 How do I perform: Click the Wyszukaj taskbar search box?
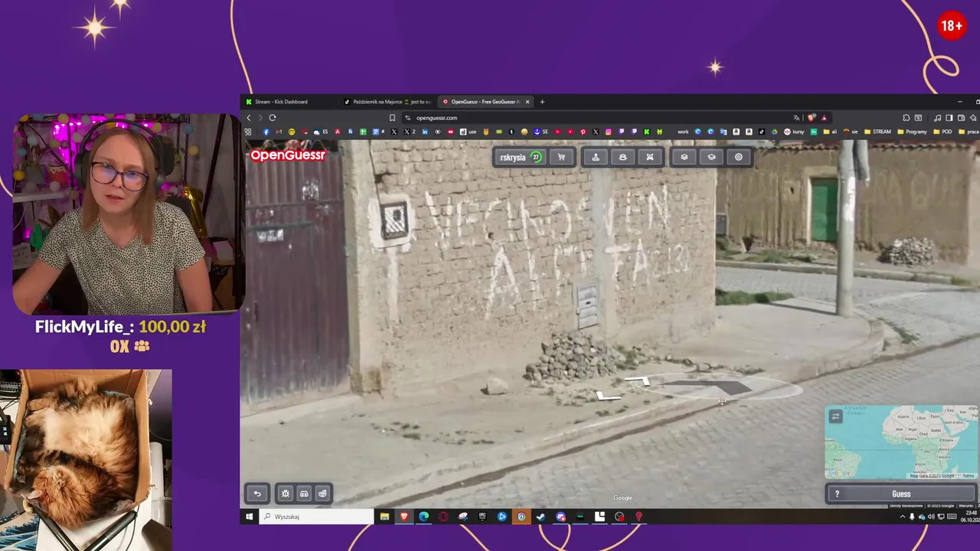(315, 517)
